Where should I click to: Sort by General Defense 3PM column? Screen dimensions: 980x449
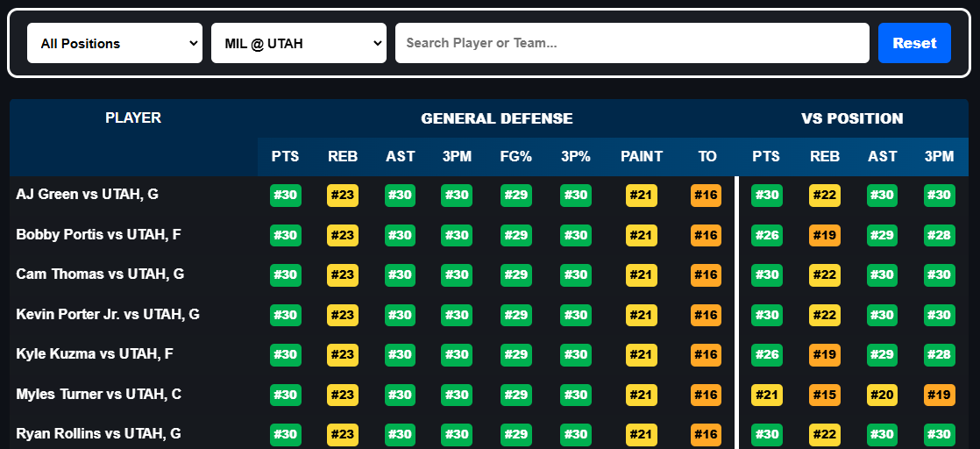coord(457,157)
